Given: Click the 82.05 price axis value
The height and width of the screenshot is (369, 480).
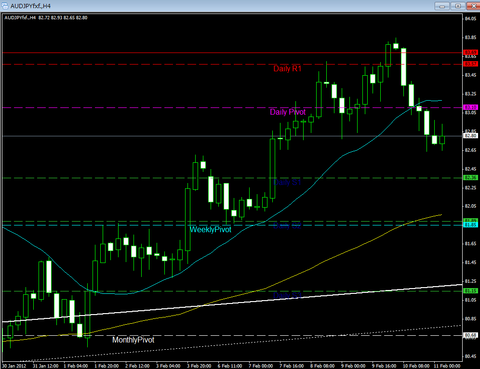Looking at the screenshot, I should point(471,206).
